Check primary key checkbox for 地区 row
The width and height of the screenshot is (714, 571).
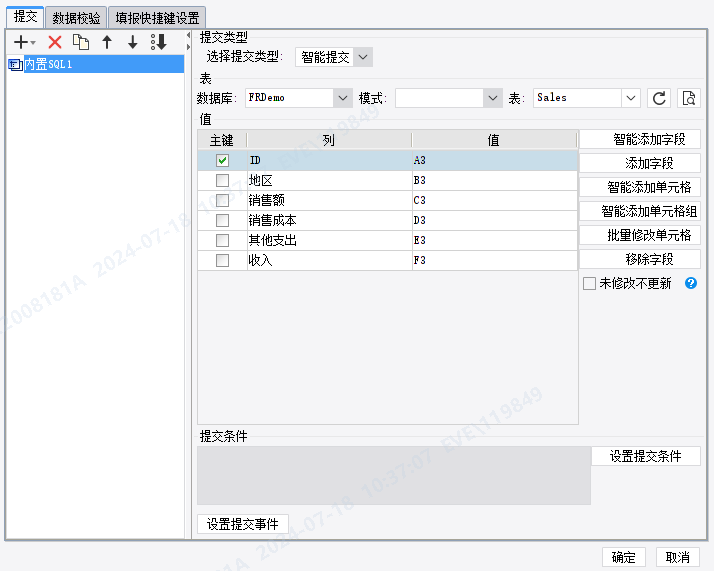[x=222, y=180]
